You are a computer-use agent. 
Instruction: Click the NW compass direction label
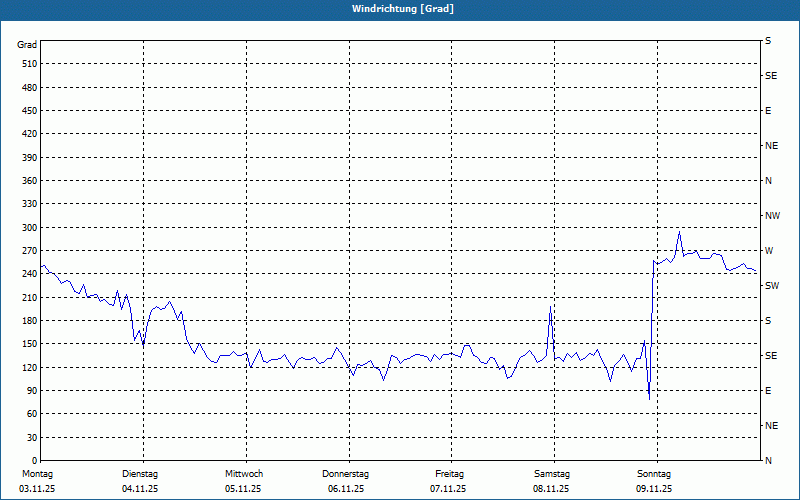tap(772, 216)
